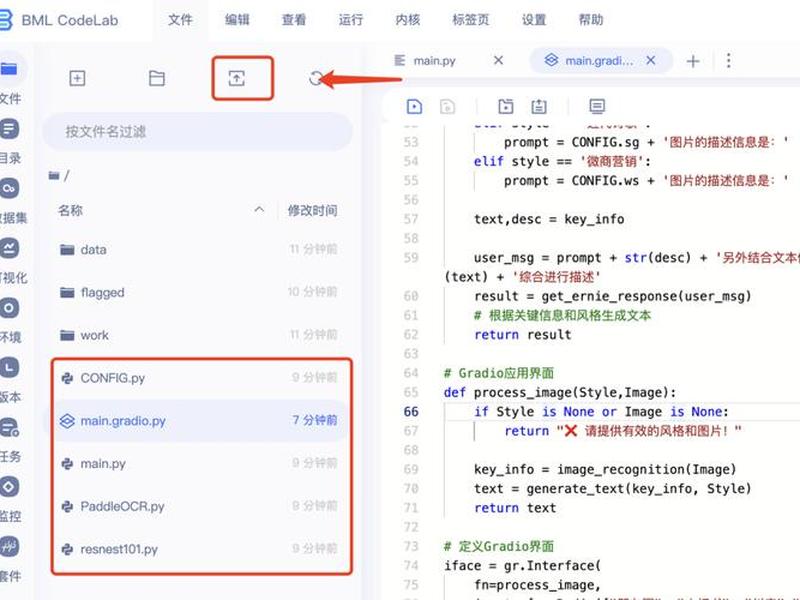Click the 'result = get_ernie_response(user_msg)' line
This screenshot has height=600, width=800.
pos(613,296)
